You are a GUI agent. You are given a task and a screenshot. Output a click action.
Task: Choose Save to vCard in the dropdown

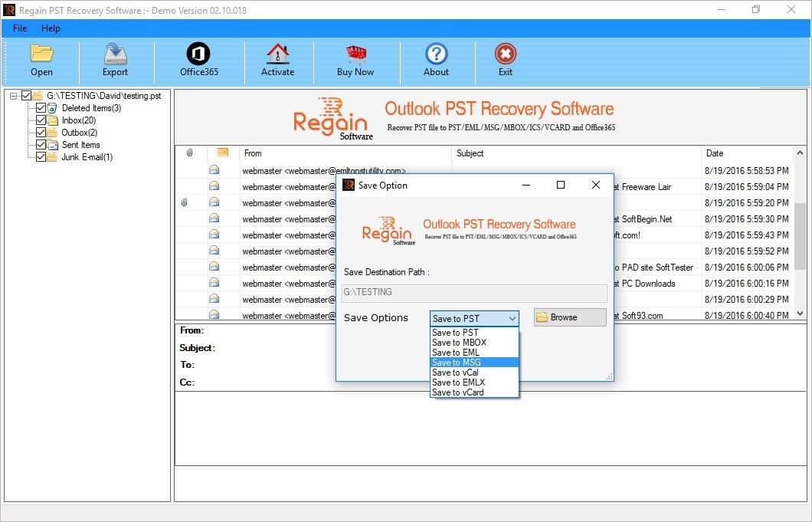(x=474, y=392)
